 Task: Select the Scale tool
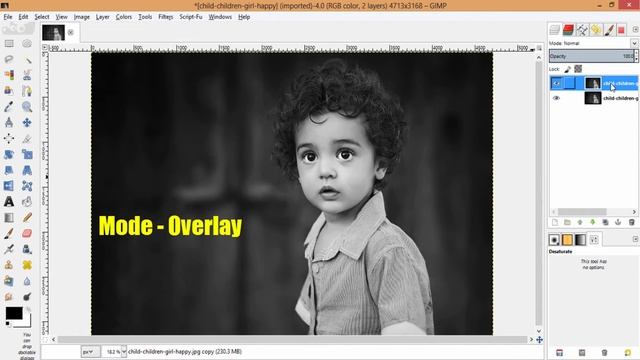pos(27,154)
